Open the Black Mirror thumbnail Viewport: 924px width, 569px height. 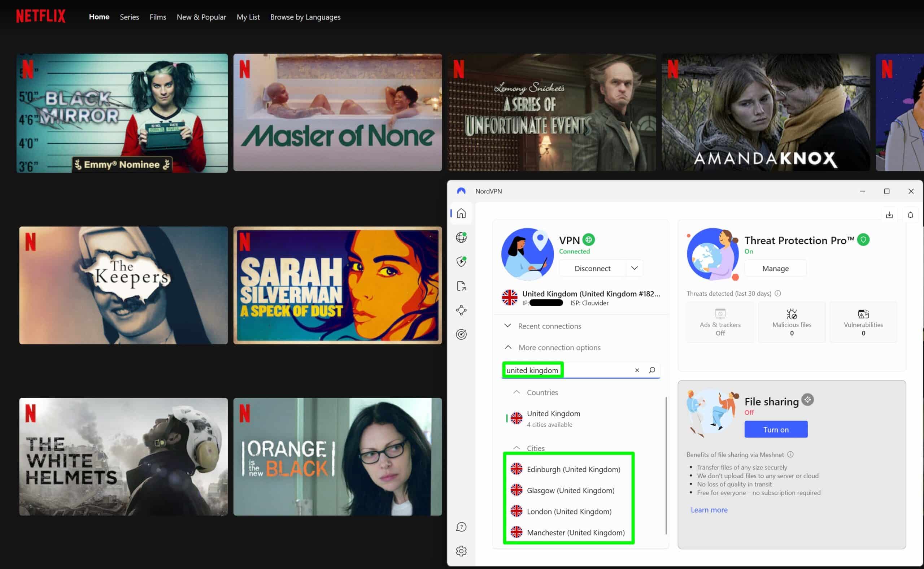coord(122,113)
